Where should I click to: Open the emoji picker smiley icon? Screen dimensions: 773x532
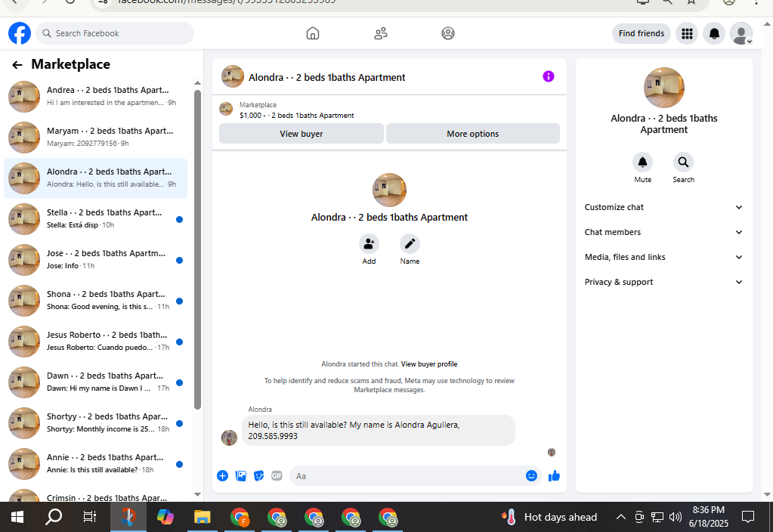tap(531, 476)
